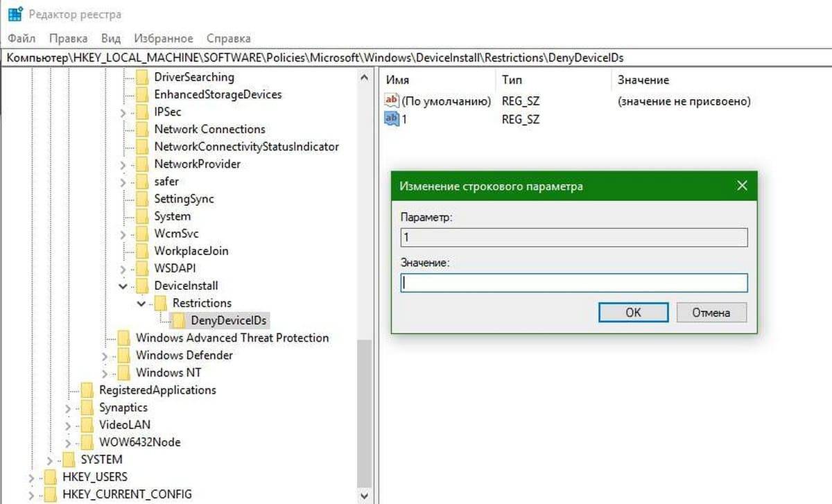Expand the Synaptics key
The height and width of the screenshot is (504, 832).
click(68, 408)
